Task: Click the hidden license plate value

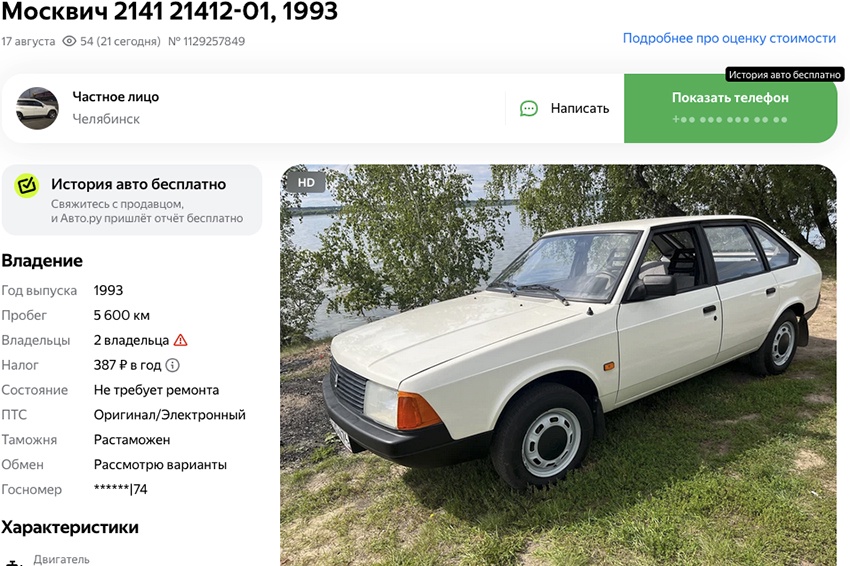Action: point(120,490)
